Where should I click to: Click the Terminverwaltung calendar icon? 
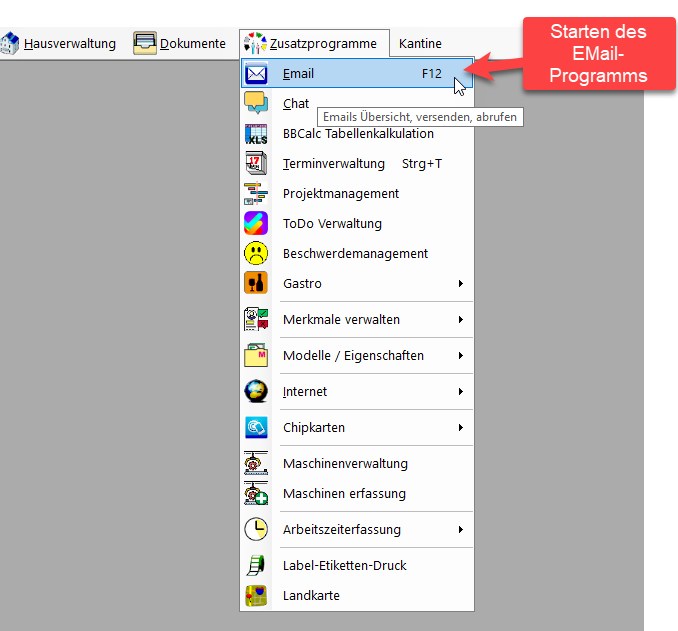point(256,163)
